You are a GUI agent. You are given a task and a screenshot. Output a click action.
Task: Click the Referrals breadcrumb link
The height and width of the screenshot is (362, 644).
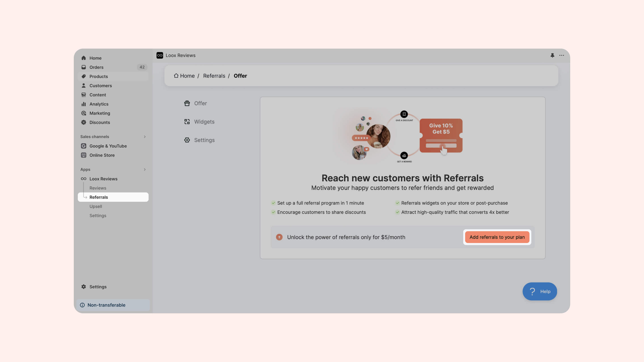click(x=214, y=76)
